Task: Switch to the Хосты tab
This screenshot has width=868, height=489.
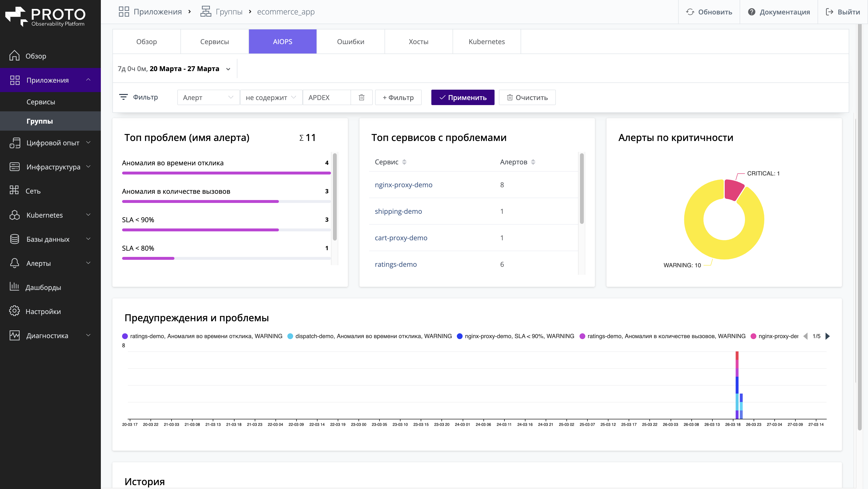Action: tap(419, 41)
